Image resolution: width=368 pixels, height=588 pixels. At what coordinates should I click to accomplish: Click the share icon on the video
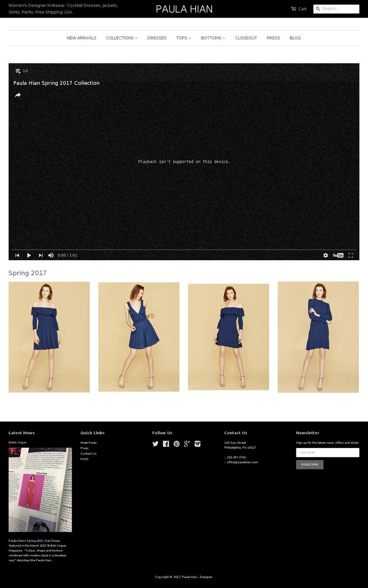tap(18, 95)
